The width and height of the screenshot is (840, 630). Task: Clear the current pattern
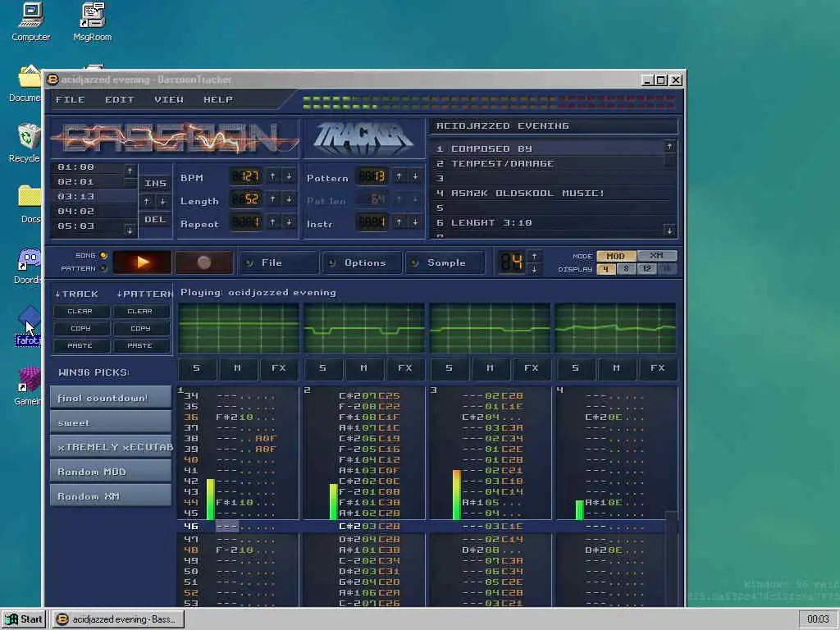(140, 311)
